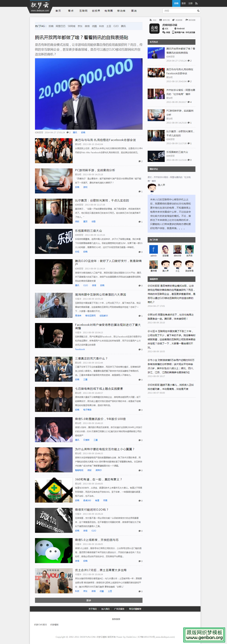Click the 关于我们 footer link

pos(92,609)
